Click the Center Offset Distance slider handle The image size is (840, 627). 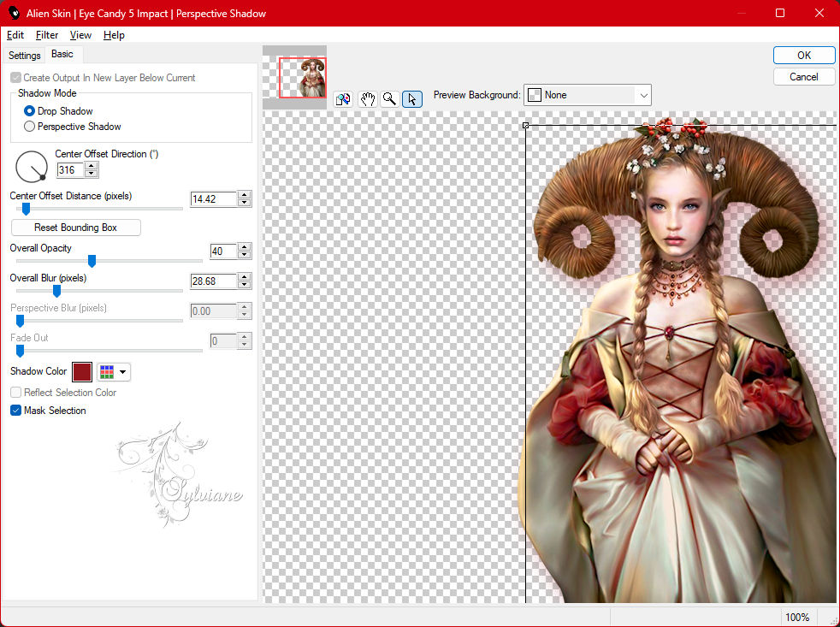click(x=26, y=209)
